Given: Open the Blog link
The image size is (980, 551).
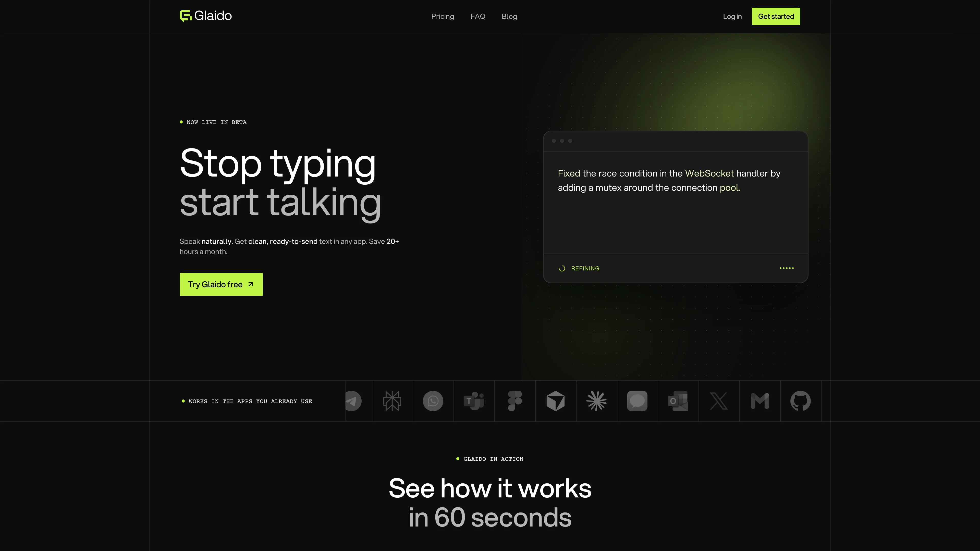Looking at the screenshot, I should coord(509,16).
